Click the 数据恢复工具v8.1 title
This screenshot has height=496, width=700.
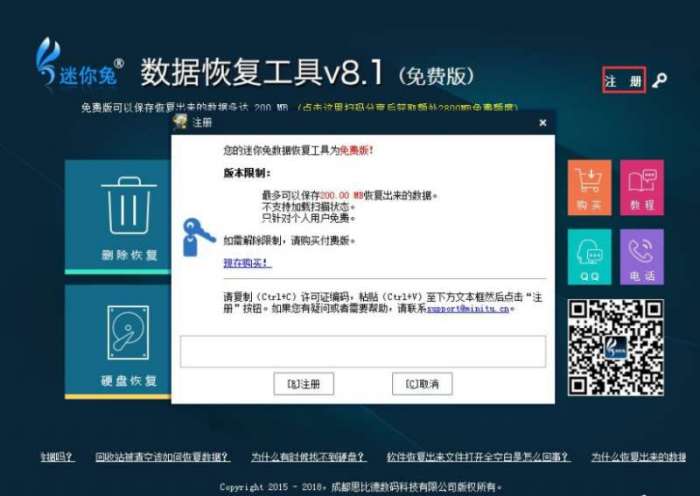click(x=262, y=72)
